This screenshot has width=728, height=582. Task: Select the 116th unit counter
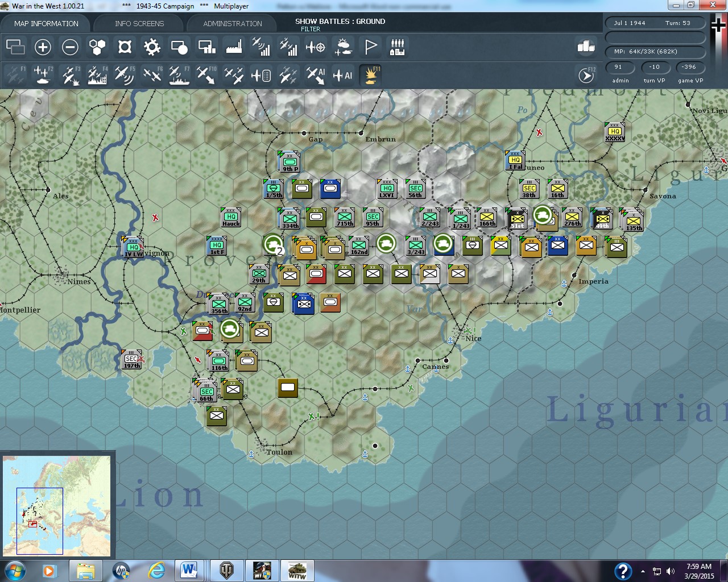pyautogui.click(x=218, y=361)
